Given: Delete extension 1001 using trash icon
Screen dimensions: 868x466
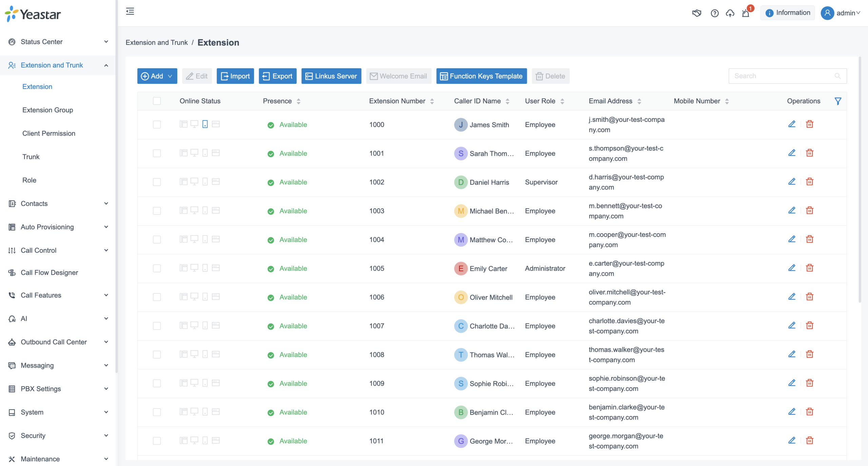Looking at the screenshot, I should click(x=810, y=153).
